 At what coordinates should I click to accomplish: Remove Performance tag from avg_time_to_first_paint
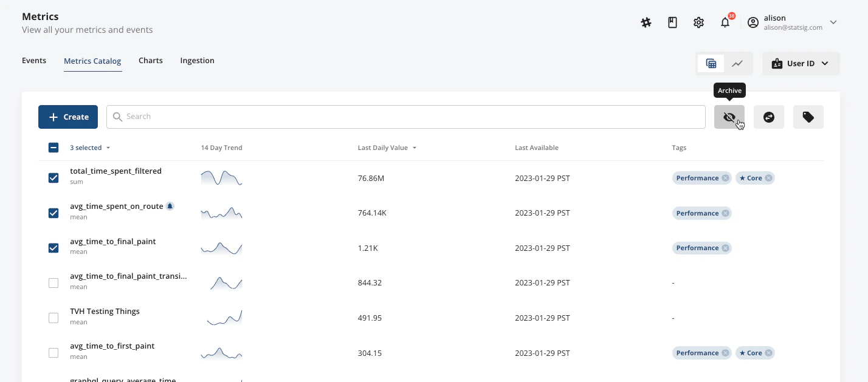725,353
